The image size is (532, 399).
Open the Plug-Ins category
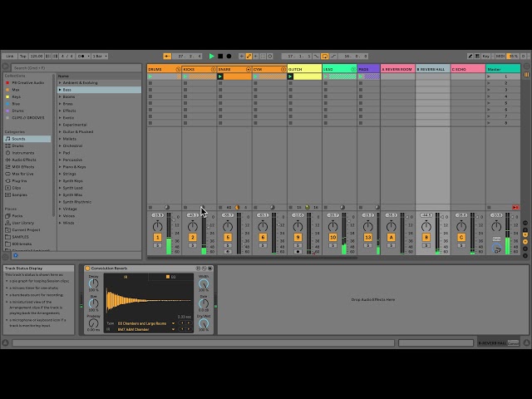(19, 181)
